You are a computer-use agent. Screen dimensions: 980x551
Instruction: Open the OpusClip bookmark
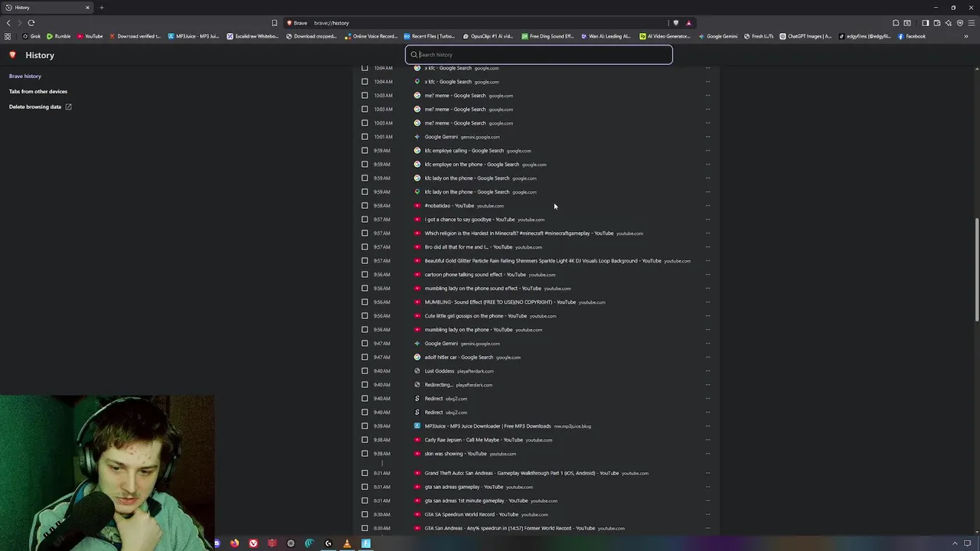click(488, 36)
